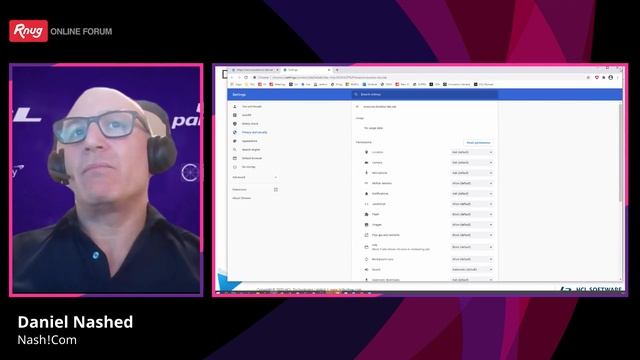The image size is (640, 360).
Task: Open You and Google settings
Action: coord(251,107)
